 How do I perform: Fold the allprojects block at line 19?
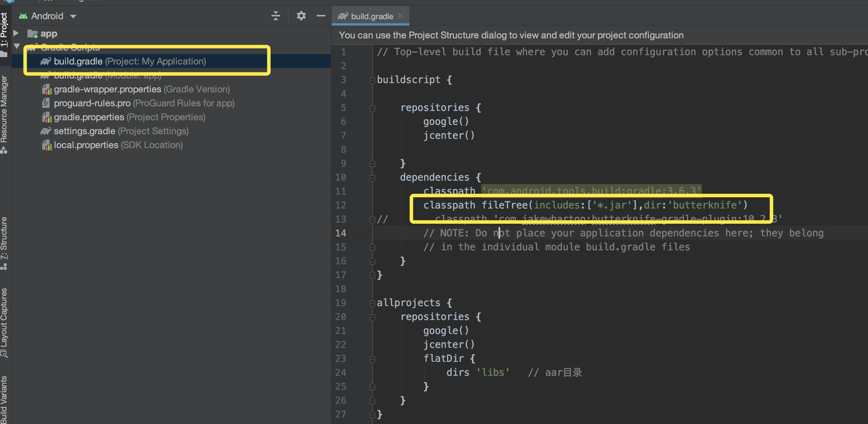[x=372, y=303]
